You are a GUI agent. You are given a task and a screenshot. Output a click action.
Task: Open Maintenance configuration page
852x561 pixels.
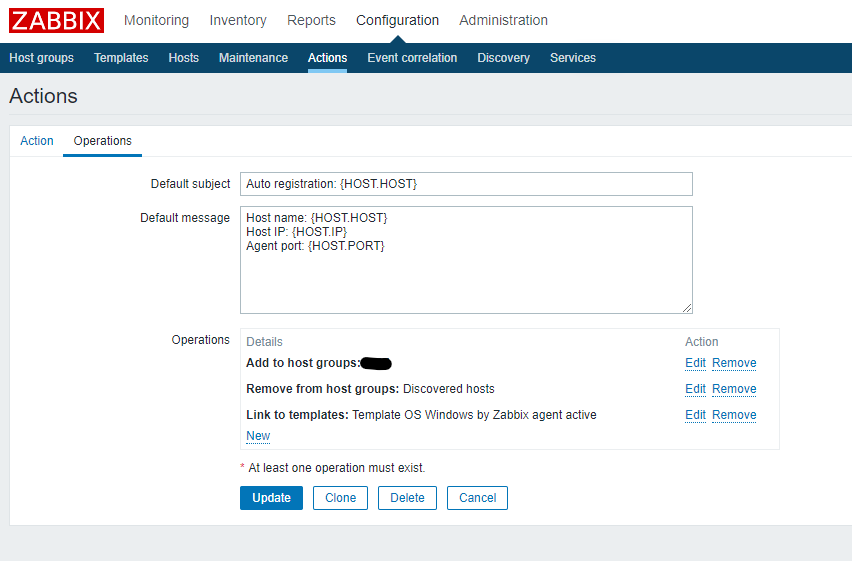[253, 58]
